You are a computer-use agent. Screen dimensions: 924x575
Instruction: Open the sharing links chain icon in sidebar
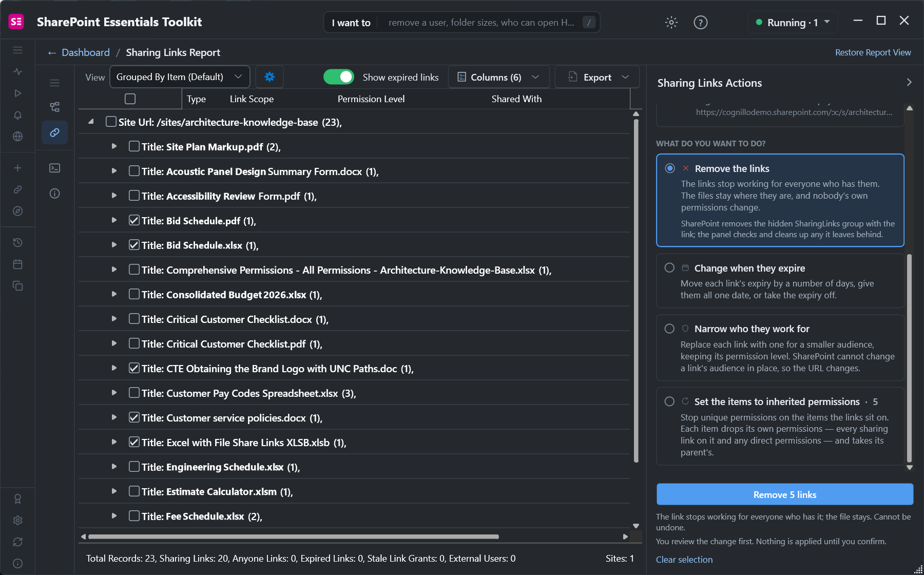click(x=54, y=132)
